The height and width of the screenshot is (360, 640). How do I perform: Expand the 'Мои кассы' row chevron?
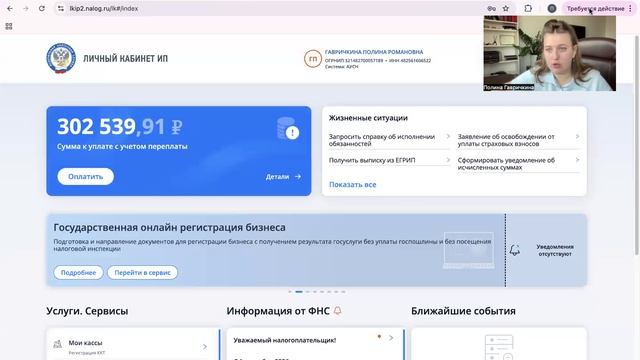pos(205,347)
